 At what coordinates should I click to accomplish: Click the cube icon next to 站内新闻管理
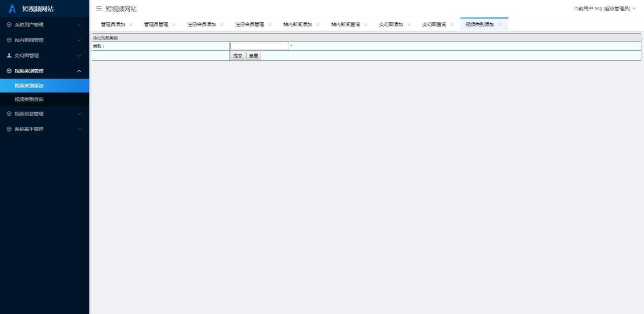pyautogui.click(x=9, y=40)
